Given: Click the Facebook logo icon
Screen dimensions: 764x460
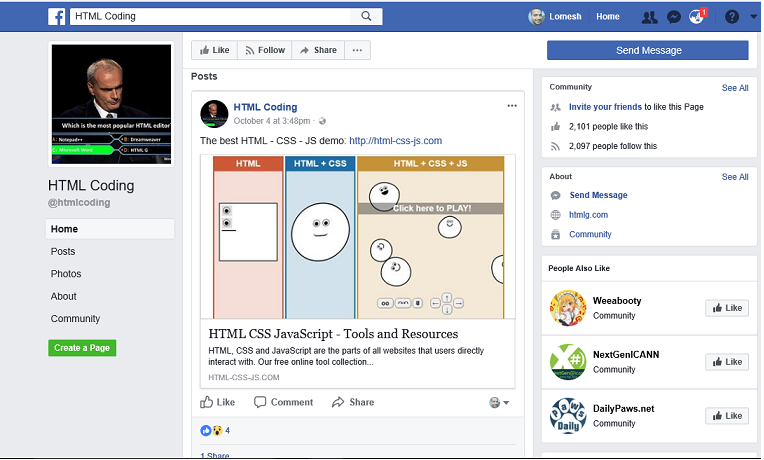Looking at the screenshot, I should point(56,17).
